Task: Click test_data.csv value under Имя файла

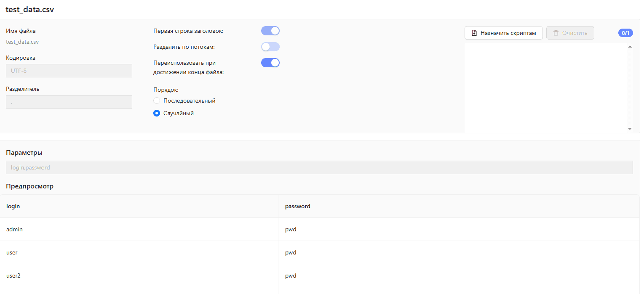Action: coord(22,42)
